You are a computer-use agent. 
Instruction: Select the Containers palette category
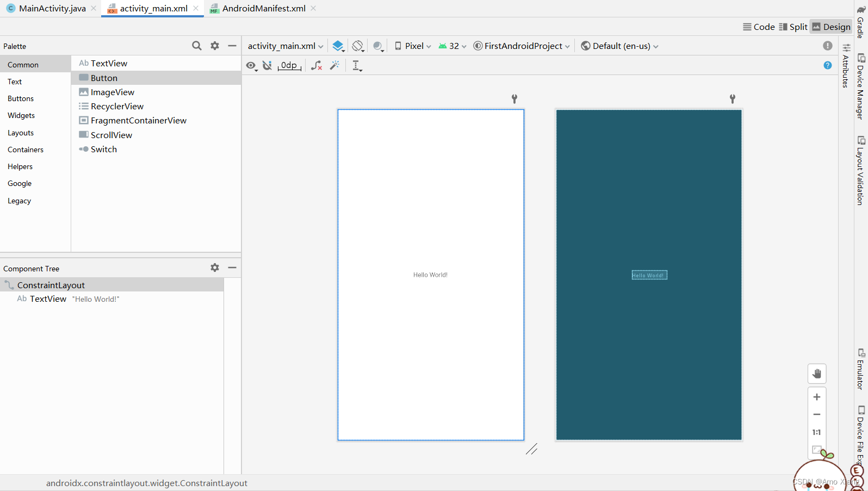click(x=35, y=150)
